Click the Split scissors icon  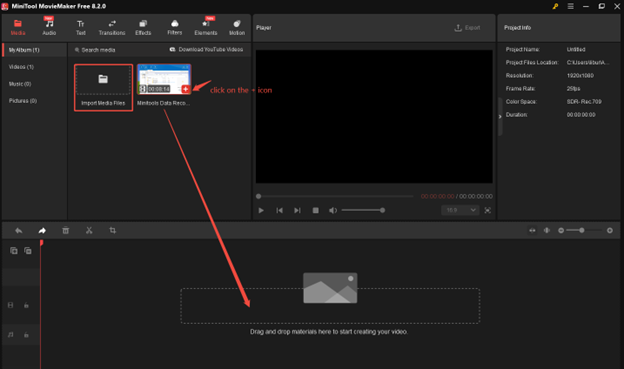tap(89, 230)
